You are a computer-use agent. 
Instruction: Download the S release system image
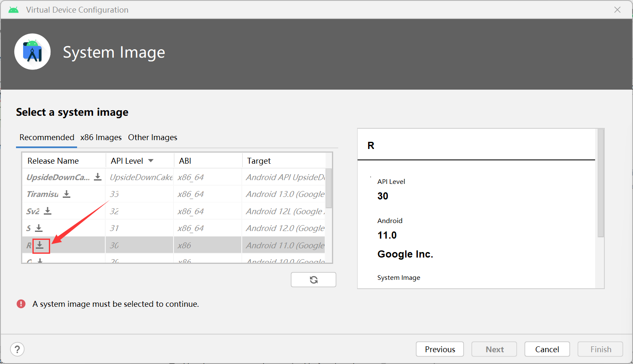click(x=39, y=228)
